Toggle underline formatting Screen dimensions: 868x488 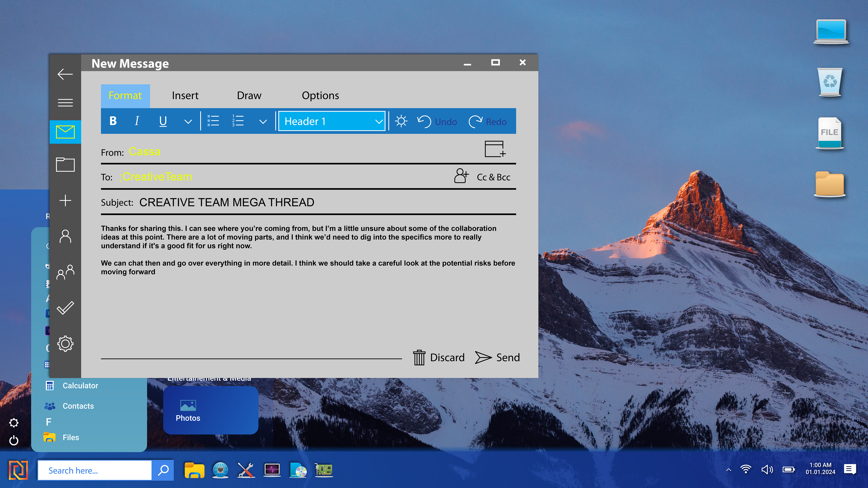(163, 121)
